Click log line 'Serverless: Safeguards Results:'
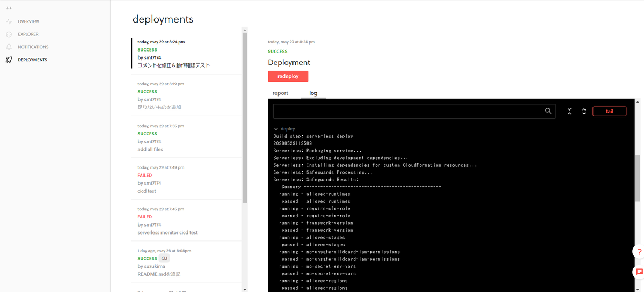The height and width of the screenshot is (292, 644). click(x=316, y=180)
